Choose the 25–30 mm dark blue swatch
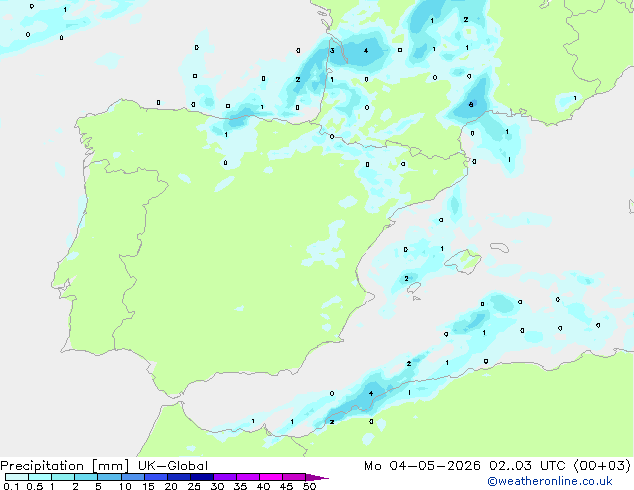Viewport: 634px width, 490px height. 201,477
